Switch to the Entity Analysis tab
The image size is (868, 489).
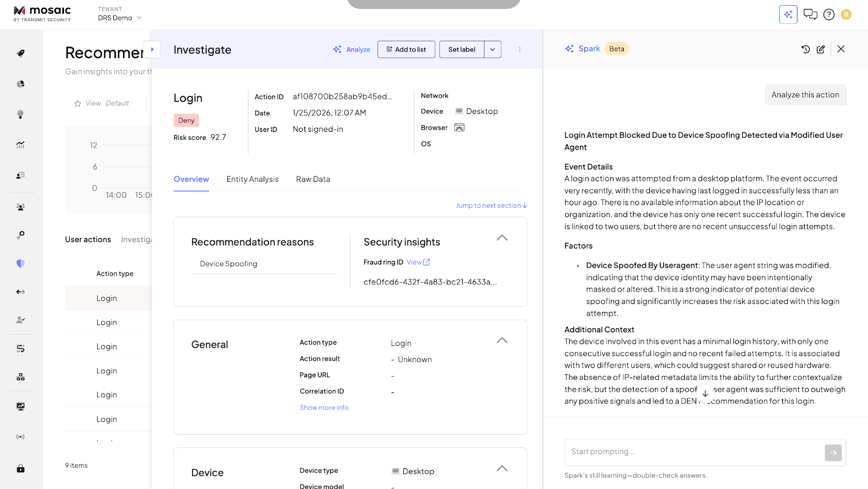(x=252, y=179)
